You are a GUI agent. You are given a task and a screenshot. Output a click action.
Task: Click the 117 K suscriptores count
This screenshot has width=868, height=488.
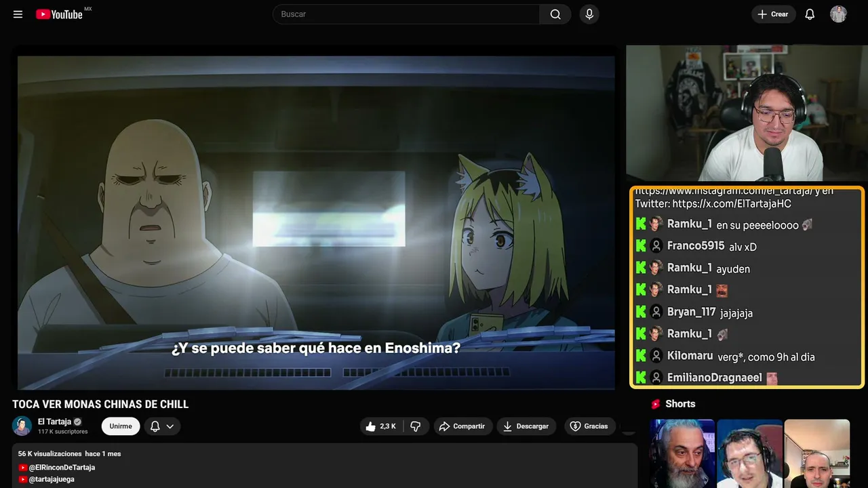click(x=62, y=432)
